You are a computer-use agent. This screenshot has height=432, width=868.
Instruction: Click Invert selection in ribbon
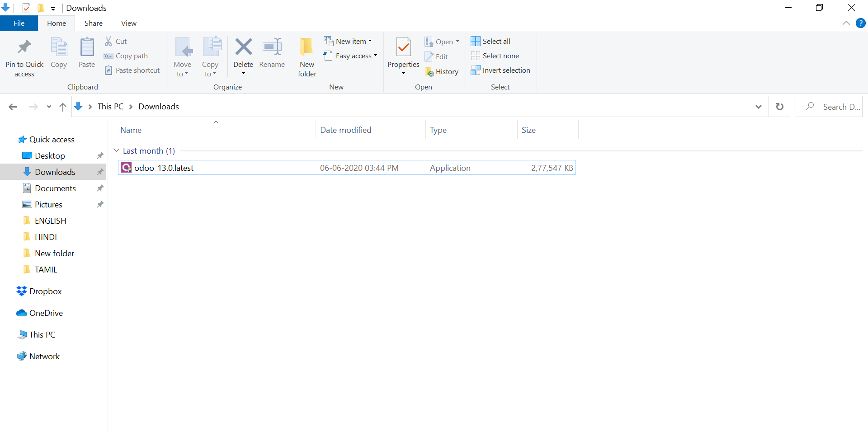point(500,70)
